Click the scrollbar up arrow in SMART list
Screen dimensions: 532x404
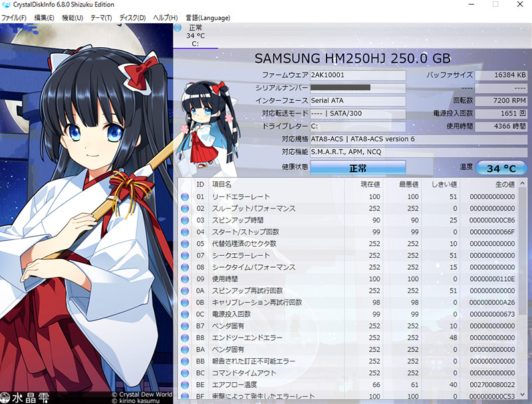coord(523,183)
